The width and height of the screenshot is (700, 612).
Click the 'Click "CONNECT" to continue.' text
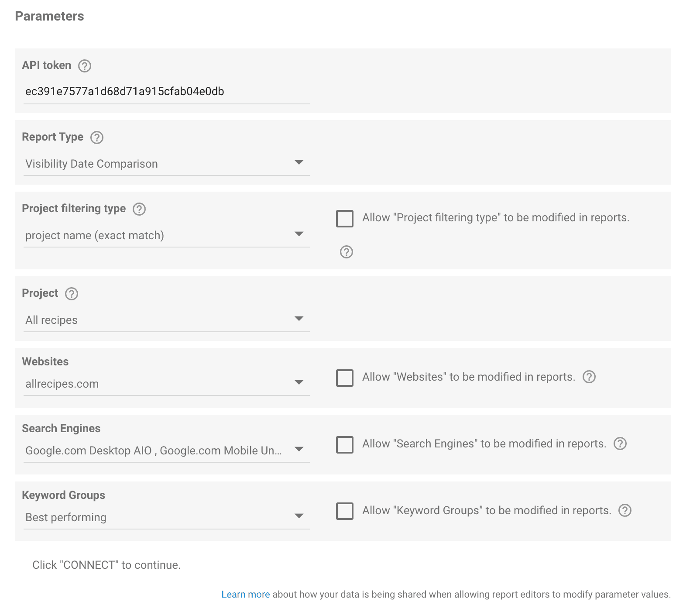(106, 565)
